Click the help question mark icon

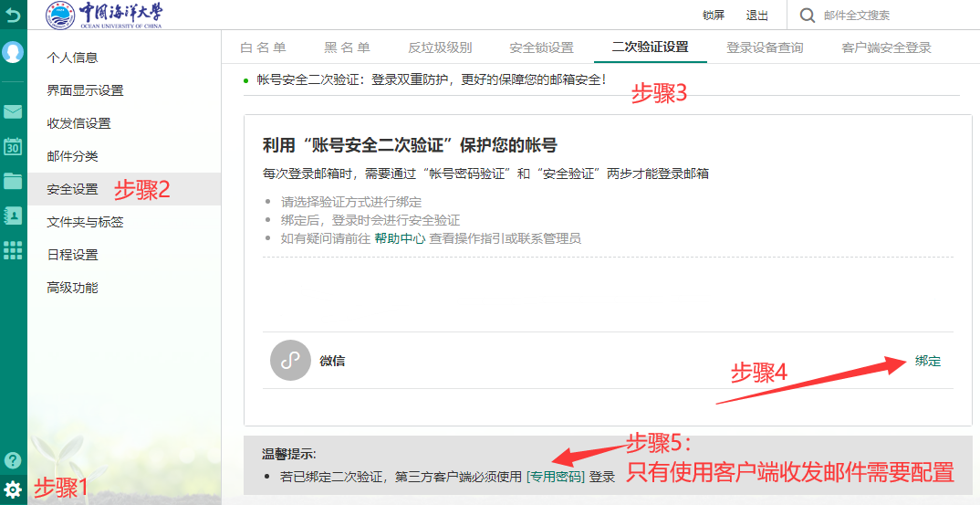pos(13,460)
